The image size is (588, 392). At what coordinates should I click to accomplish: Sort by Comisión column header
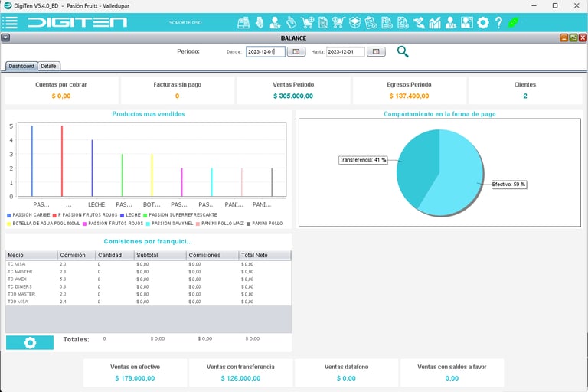click(77, 255)
